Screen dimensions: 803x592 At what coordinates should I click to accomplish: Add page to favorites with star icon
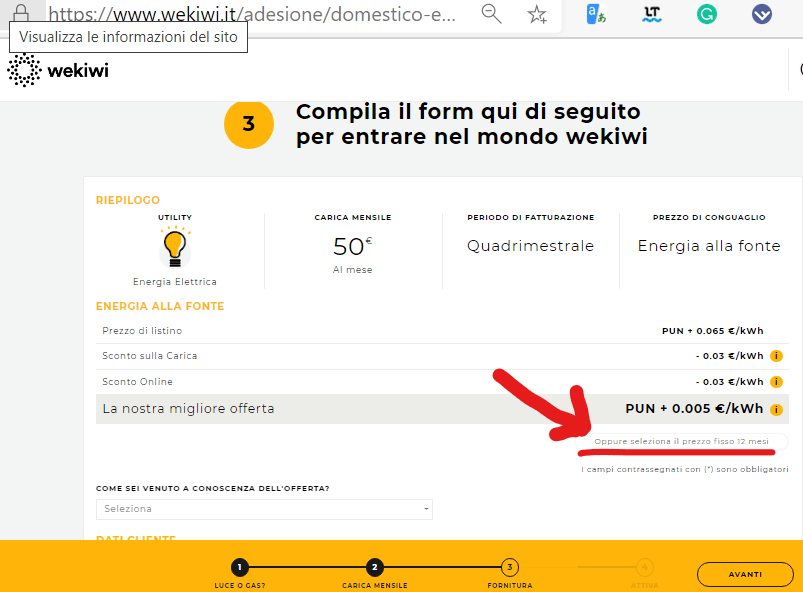pos(538,14)
